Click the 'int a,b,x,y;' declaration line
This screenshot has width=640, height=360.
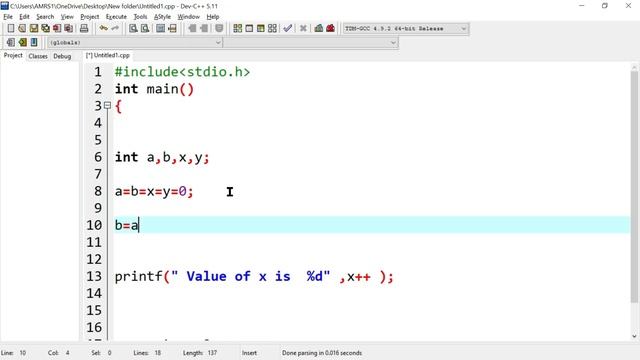[162, 157]
